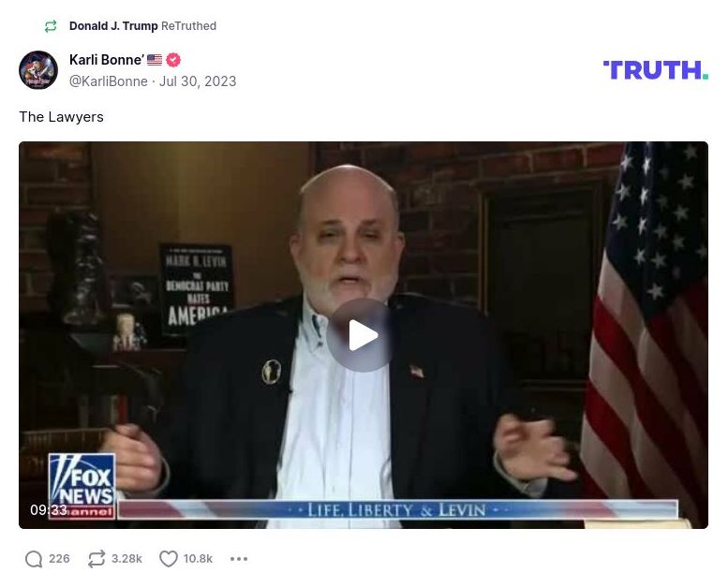Click the green ReTruthed arrows icon
The width and height of the screenshot is (728, 587).
(51, 26)
